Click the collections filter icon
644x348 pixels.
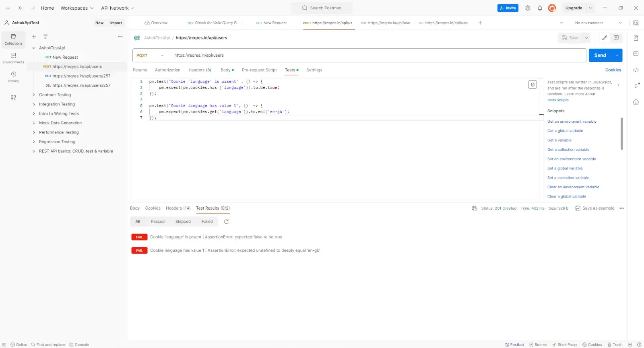(x=45, y=37)
